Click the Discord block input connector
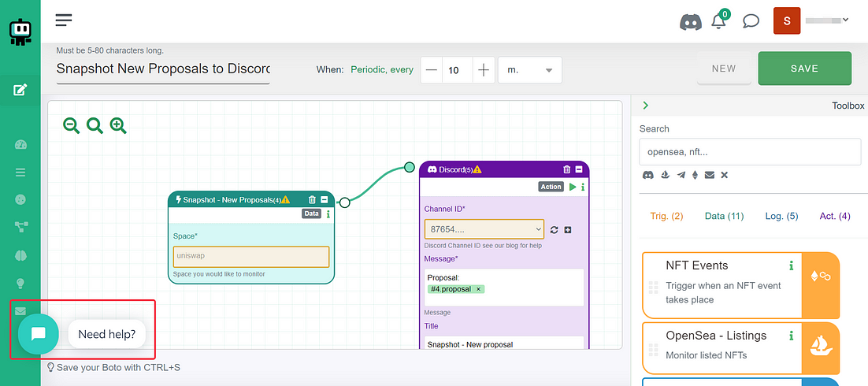 (x=409, y=167)
